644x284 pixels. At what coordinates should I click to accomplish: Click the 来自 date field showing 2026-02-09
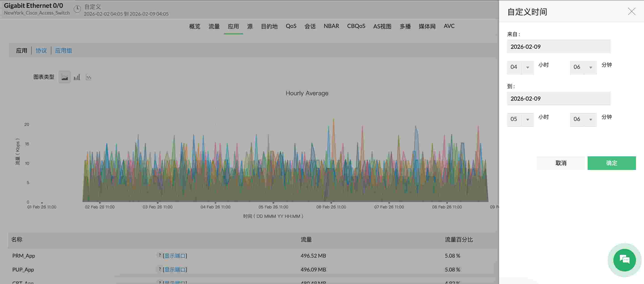click(558, 47)
